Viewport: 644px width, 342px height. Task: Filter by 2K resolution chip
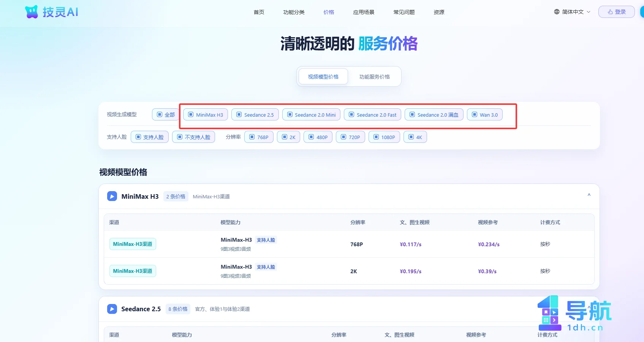click(x=289, y=137)
